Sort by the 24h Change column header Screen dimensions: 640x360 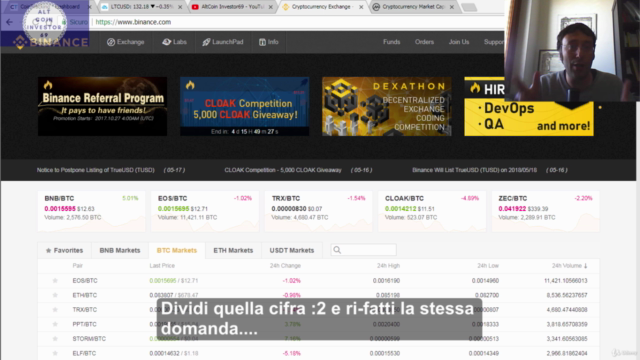pyautogui.click(x=285, y=266)
